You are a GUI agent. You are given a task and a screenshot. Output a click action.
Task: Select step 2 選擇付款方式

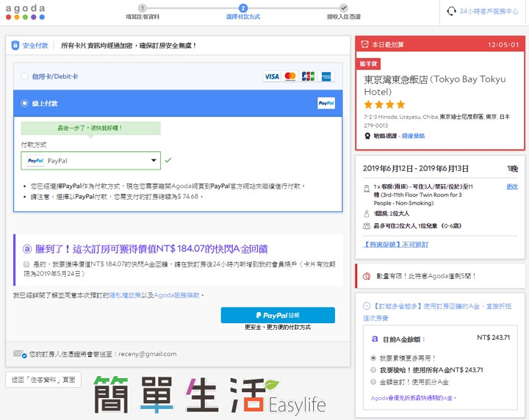(243, 12)
